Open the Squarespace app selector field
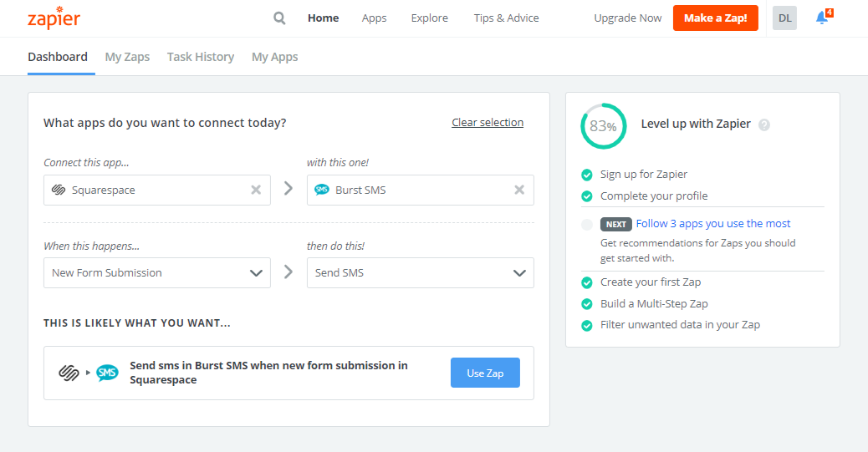This screenshot has height=452, width=868. (x=157, y=190)
